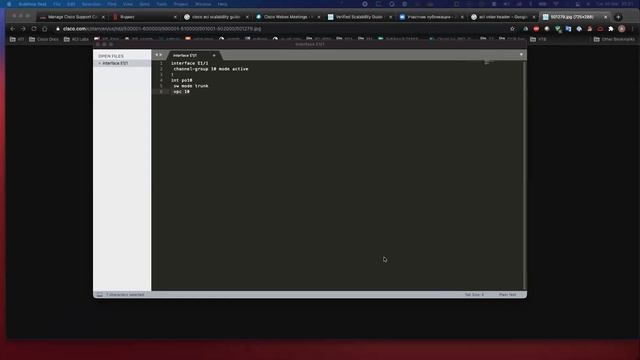Image resolution: width=640 pixels, height=360 pixels.
Task: Select interface E1/1 in Open Files sidebar
Action: coord(122,63)
